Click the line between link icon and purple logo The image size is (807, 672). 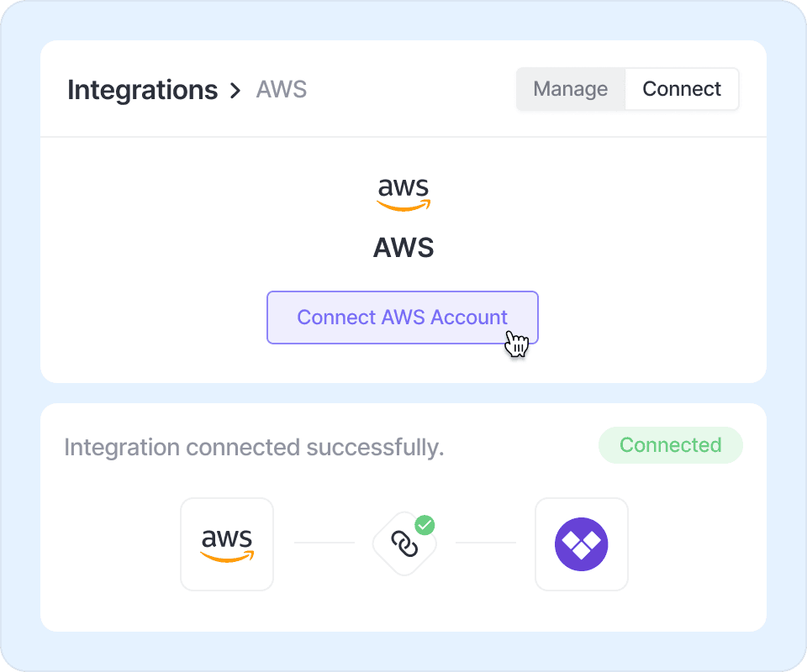point(485,543)
